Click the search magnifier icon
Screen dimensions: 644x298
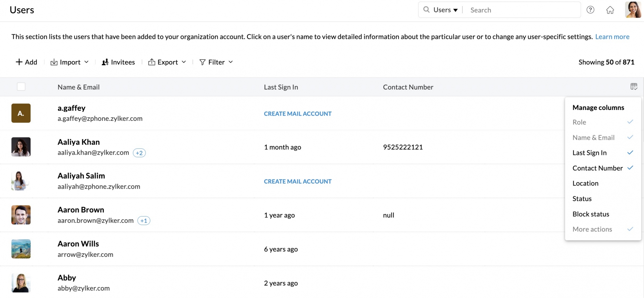pos(426,10)
